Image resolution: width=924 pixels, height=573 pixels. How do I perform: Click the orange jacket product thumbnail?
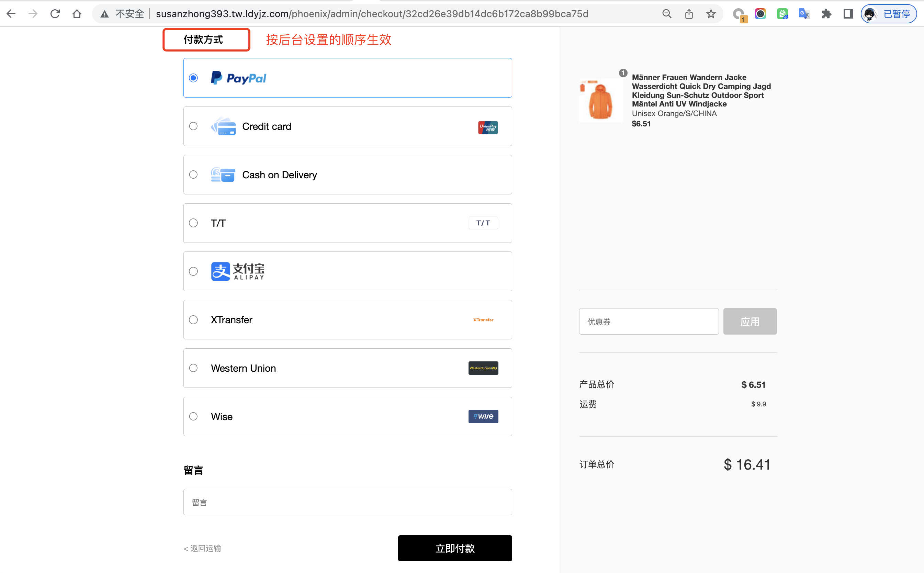(600, 100)
